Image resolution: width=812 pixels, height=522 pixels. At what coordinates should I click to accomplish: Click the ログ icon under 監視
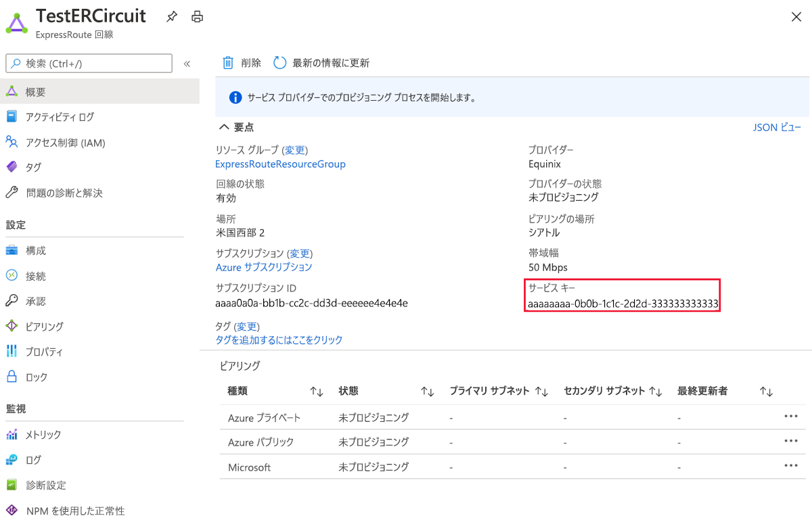[12, 460]
